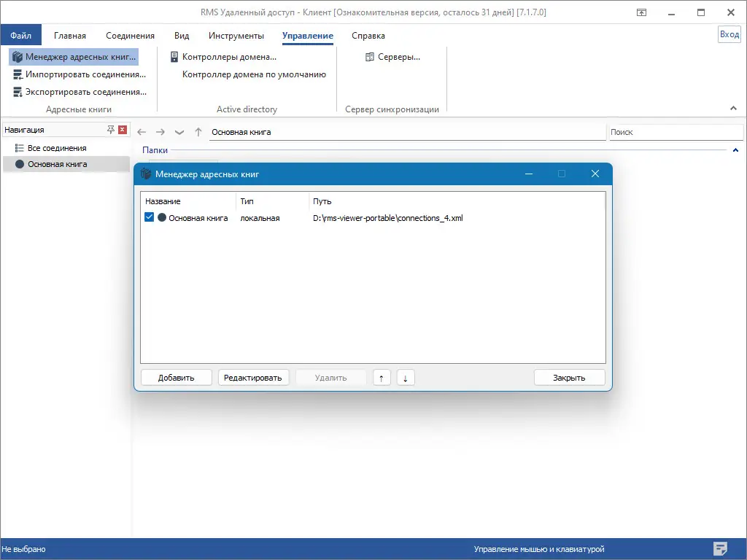Move the address book up
747x560 pixels.
[x=382, y=378]
